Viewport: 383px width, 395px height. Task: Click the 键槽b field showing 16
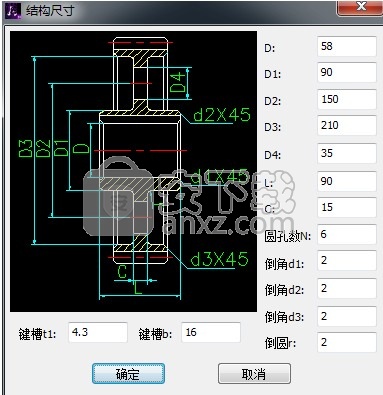click(211, 332)
